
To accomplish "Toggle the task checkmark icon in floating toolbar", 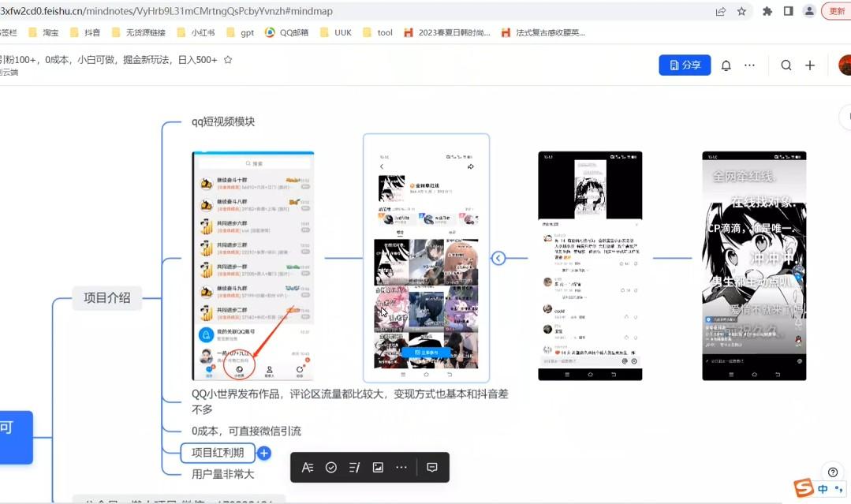I will tap(331, 468).
